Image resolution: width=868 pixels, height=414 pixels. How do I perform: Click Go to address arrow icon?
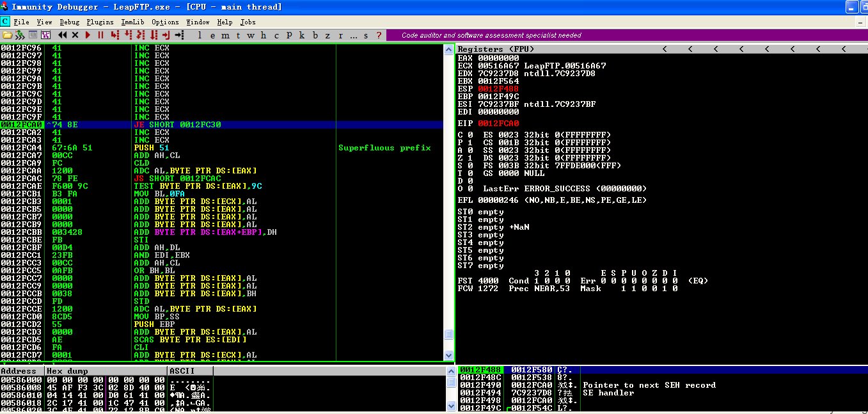[x=179, y=35]
